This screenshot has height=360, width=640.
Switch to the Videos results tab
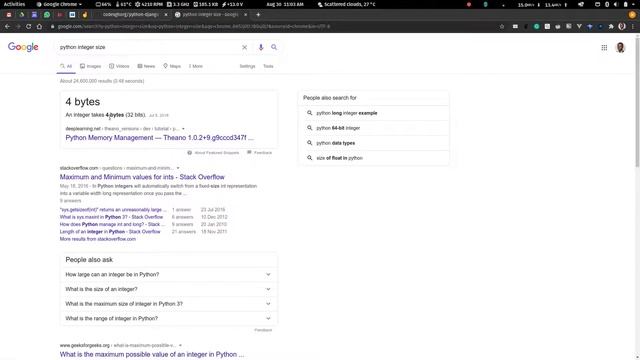[119, 66]
